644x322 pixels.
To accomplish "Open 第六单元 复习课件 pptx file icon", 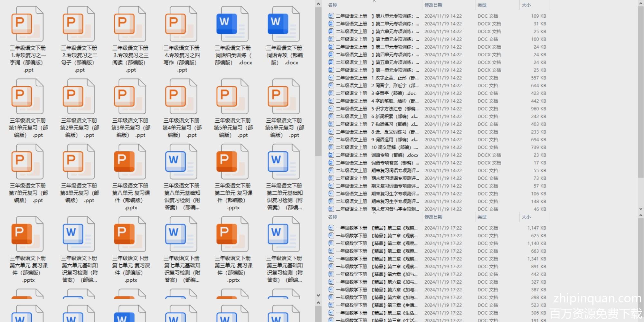I will point(27,234).
